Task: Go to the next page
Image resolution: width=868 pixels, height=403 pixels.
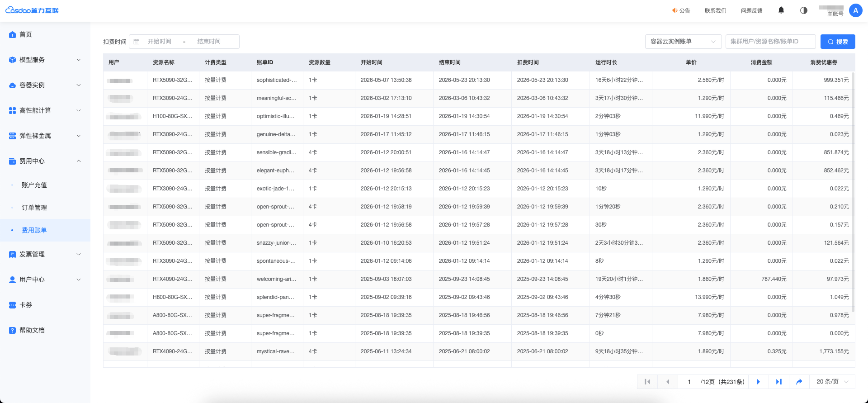Action: click(758, 382)
